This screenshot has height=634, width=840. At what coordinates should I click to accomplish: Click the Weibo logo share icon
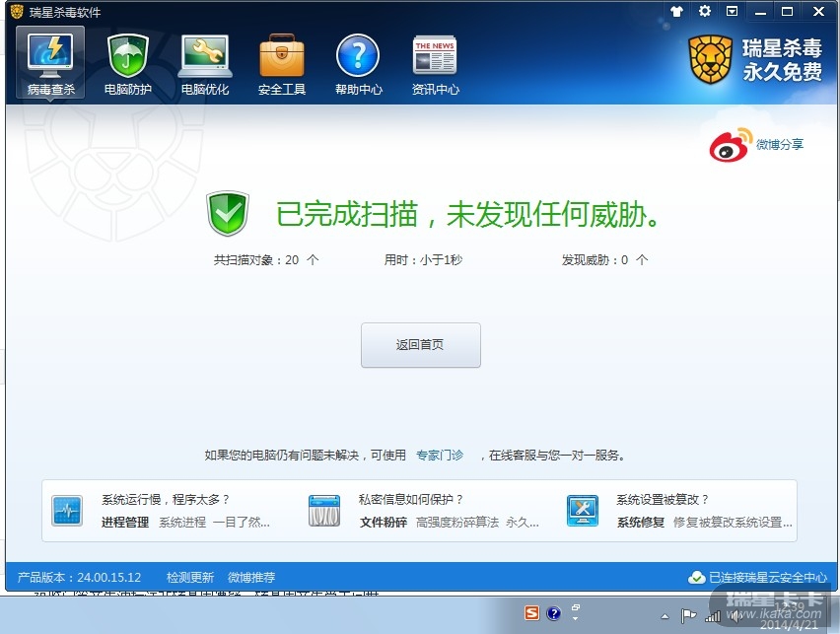731,145
